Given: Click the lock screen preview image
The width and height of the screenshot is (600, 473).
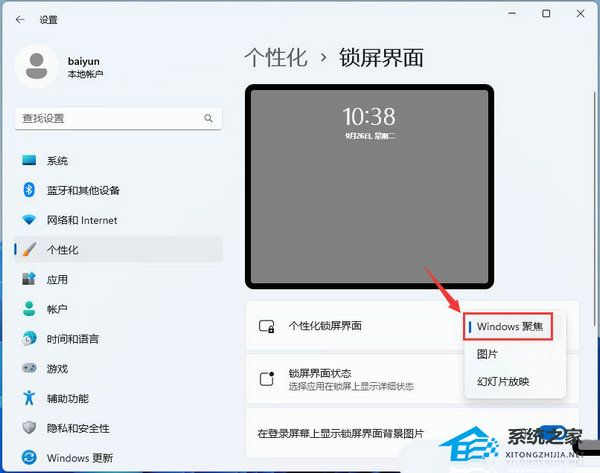Looking at the screenshot, I should [370, 186].
